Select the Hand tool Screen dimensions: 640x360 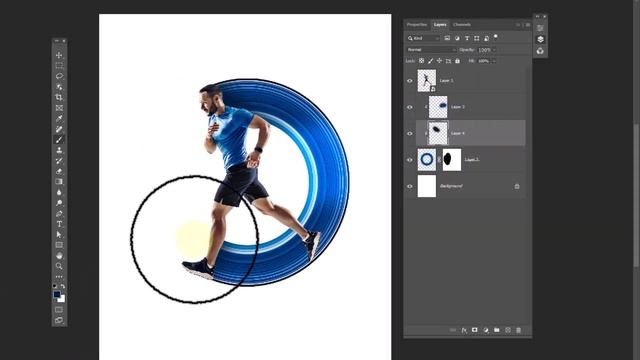point(59,256)
